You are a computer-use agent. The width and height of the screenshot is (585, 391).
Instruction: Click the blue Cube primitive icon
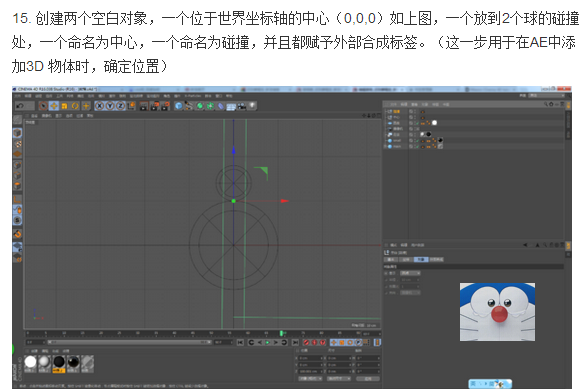[x=178, y=106]
